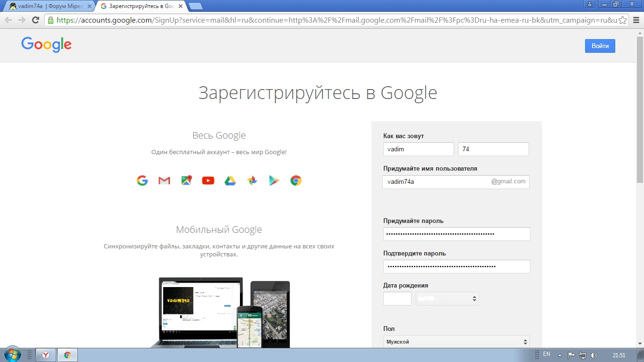Click the Google Play store icon
The height and width of the screenshot is (362, 644).
(x=274, y=181)
